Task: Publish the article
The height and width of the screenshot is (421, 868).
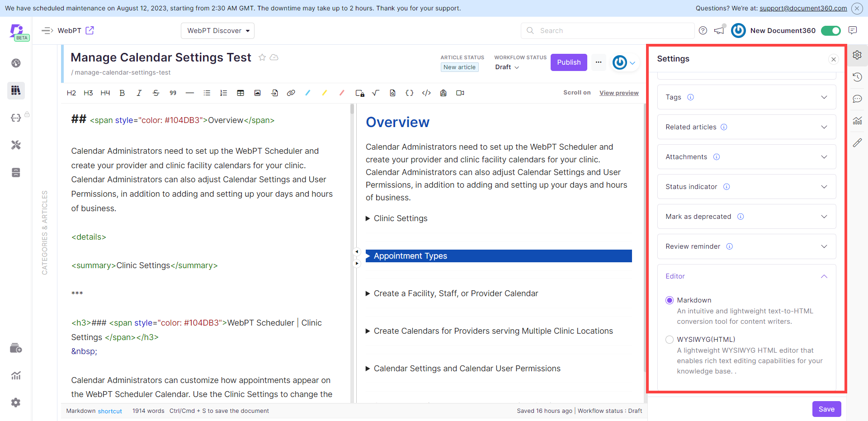Action: click(x=569, y=62)
